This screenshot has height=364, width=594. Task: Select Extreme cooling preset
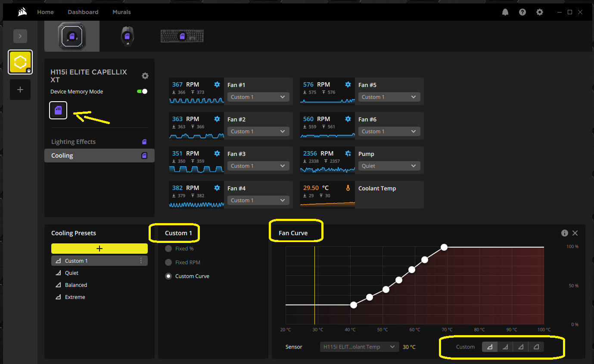tap(100, 297)
